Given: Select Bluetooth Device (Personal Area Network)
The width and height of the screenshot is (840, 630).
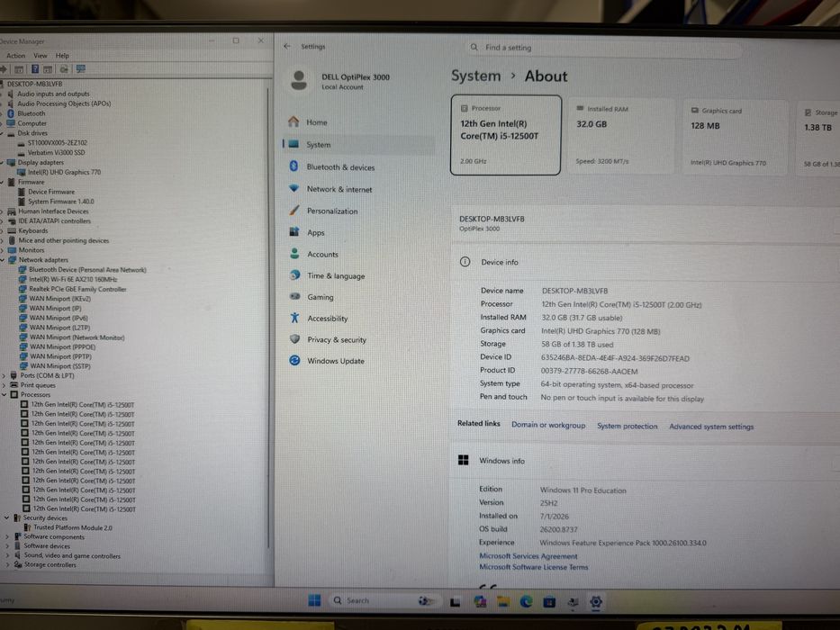Looking at the screenshot, I should point(87,270).
